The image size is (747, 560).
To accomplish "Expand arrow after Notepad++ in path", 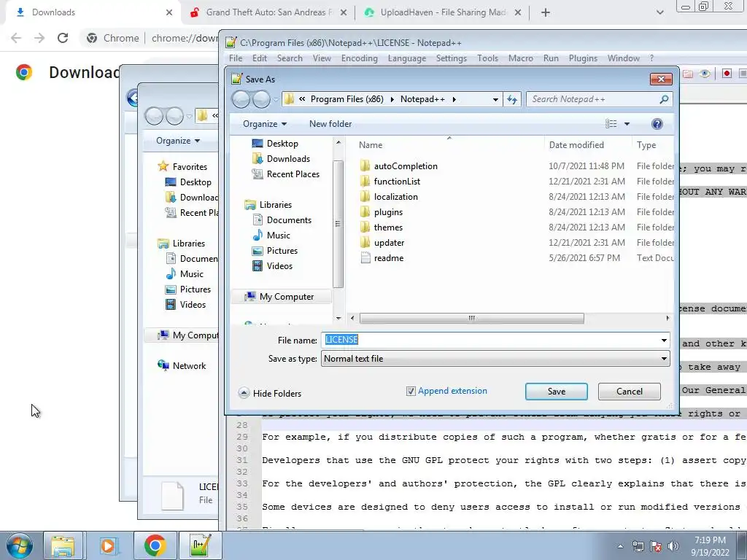I will pyautogui.click(x=454, y=99).
